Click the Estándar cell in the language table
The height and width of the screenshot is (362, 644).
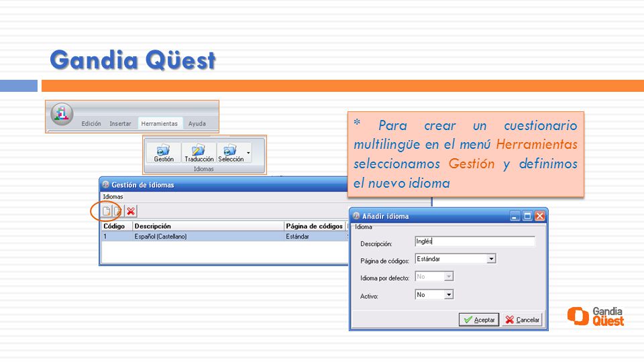click(x=297, y=237)
